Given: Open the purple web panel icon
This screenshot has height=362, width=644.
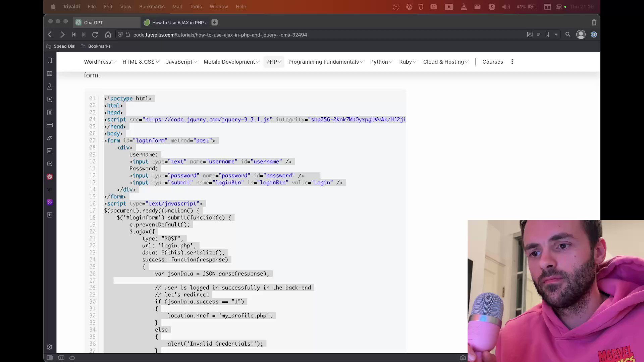Looking at the screenshot, I should 50,202.
